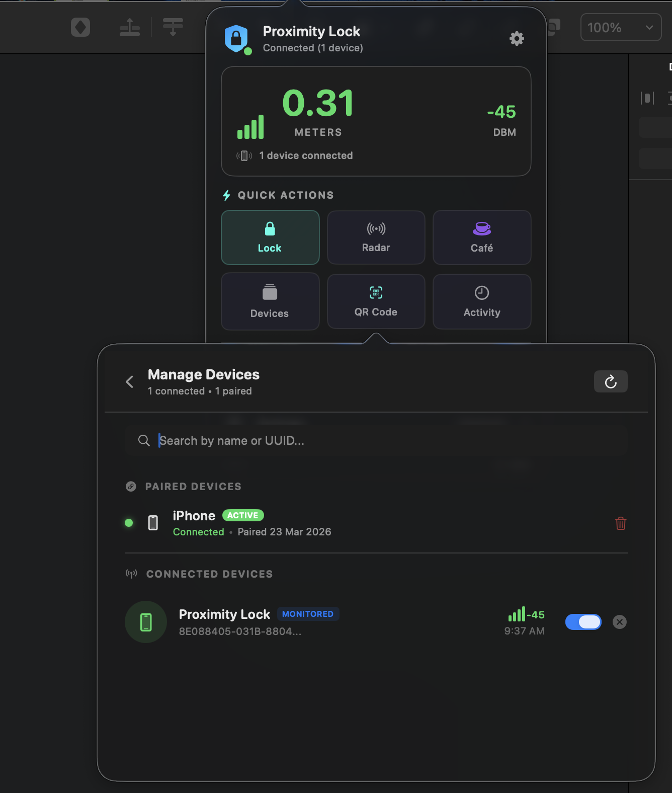Open the Devices quick action
672x793 pixels.
pos(270,301)
